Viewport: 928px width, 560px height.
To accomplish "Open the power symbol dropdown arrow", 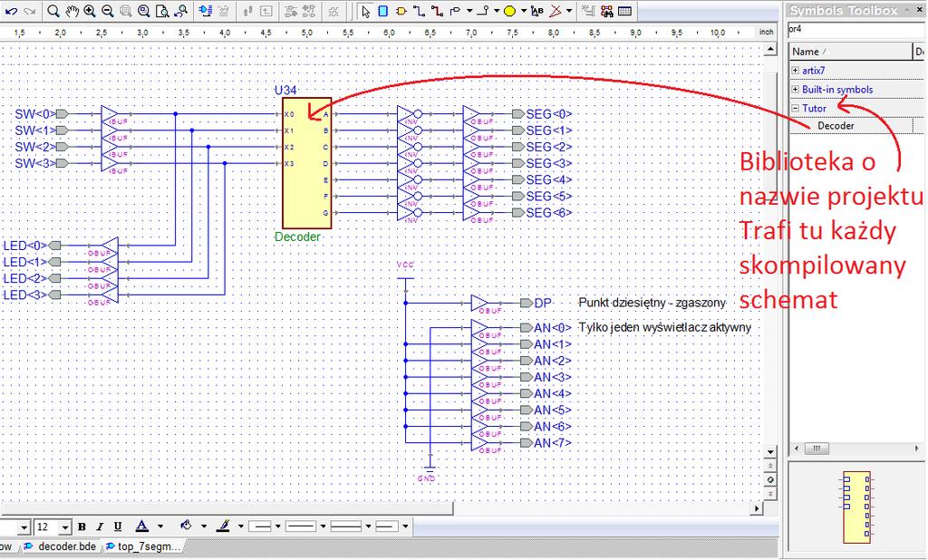I will [569, 11].
